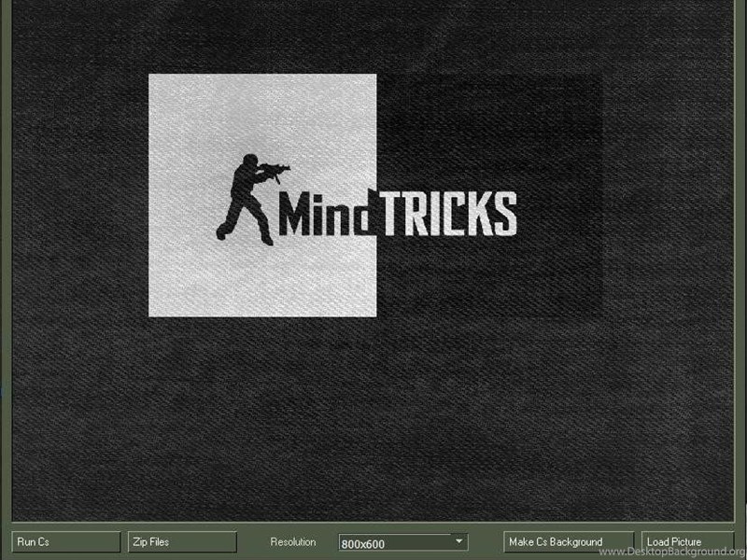Click the rifle held by the soldier
This screenshot has width=747, height=560.
(x=272, y=169)
